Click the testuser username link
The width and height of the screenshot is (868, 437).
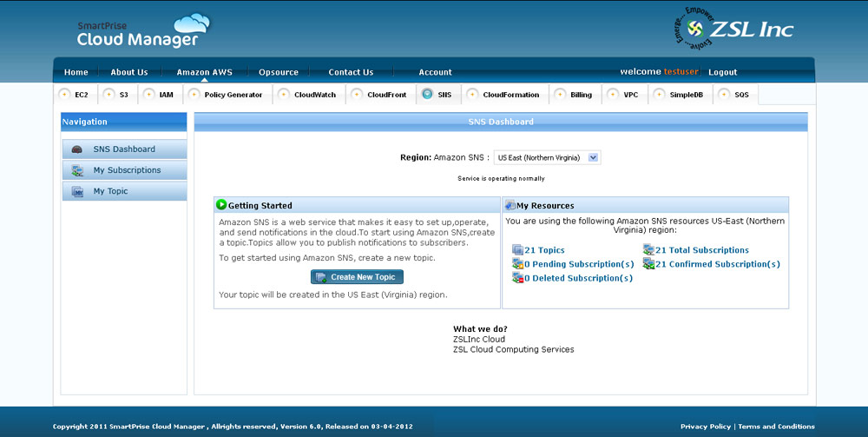click(x=681, y=72)
